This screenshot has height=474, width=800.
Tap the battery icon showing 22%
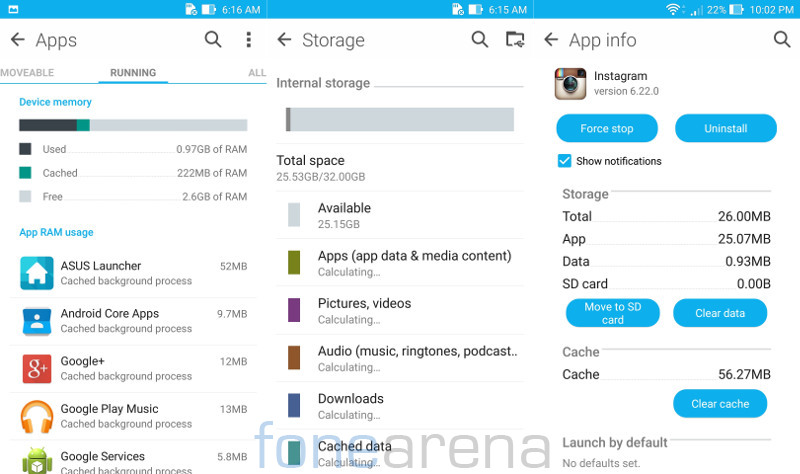pyautogui.click(x=736, y=9)
